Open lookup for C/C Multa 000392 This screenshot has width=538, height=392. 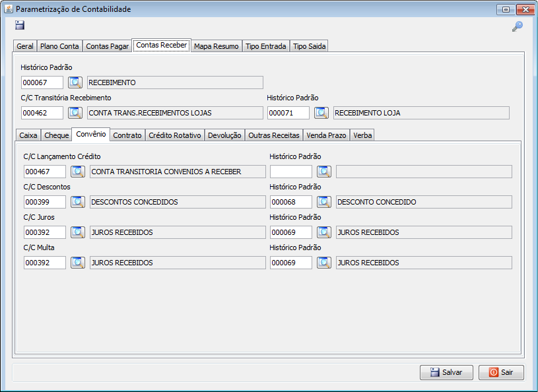[x=78, y=263]
